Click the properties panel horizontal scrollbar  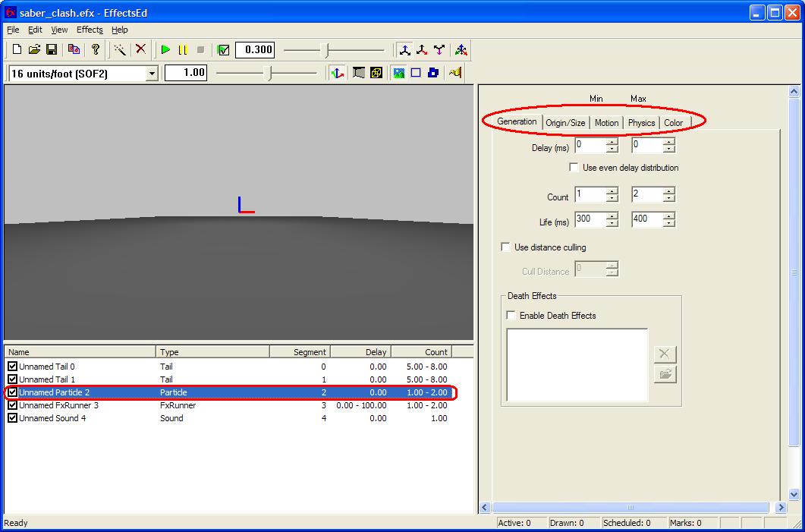coord(630,508)
